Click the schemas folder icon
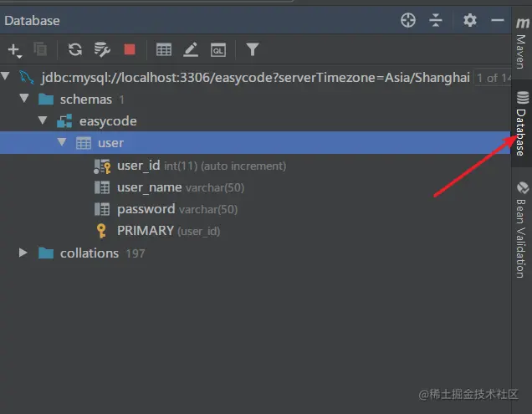The height and width of the screenshot is (414, 532). point(46,100)
